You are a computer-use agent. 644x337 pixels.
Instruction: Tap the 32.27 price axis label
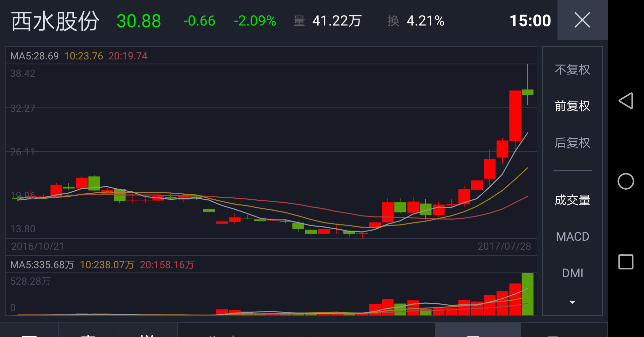pyautogui.click(x=23, y=108)
